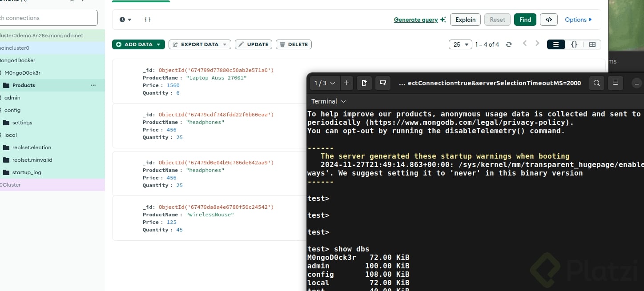
Task: Switch to list view of documents
Action: tap(555, 44)
